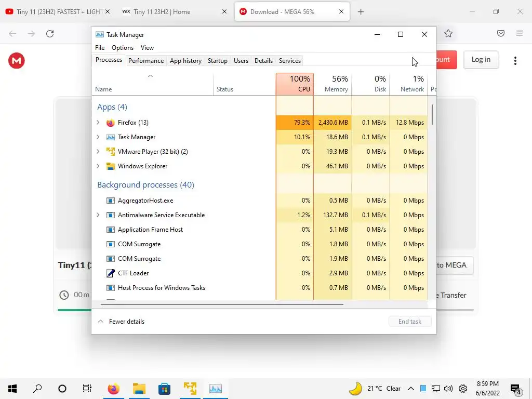This screenshot has height=399, width=532.
Task: Click the AggregatorHost.exe process icon
Action: pos(110,201)
